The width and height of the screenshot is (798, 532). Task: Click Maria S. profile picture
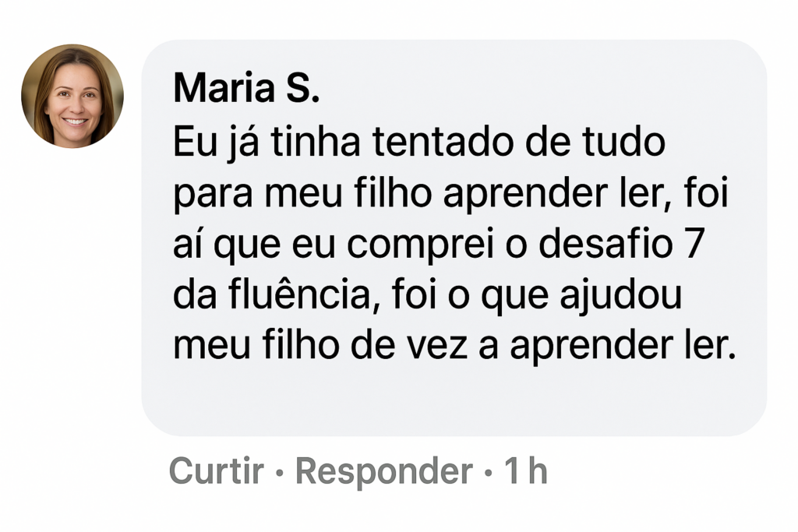click(72, 96)
